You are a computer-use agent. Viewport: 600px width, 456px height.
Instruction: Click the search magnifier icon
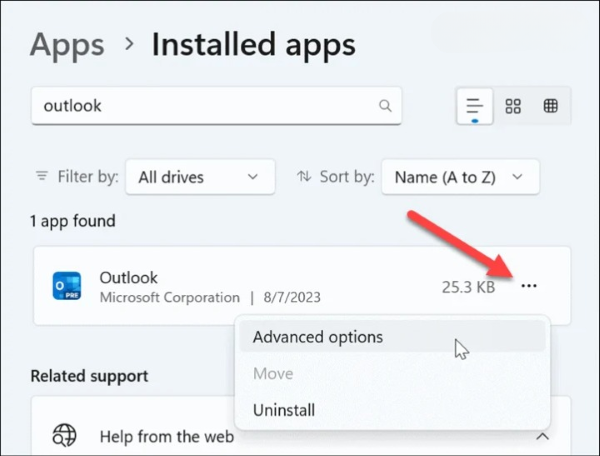(385, 105)
